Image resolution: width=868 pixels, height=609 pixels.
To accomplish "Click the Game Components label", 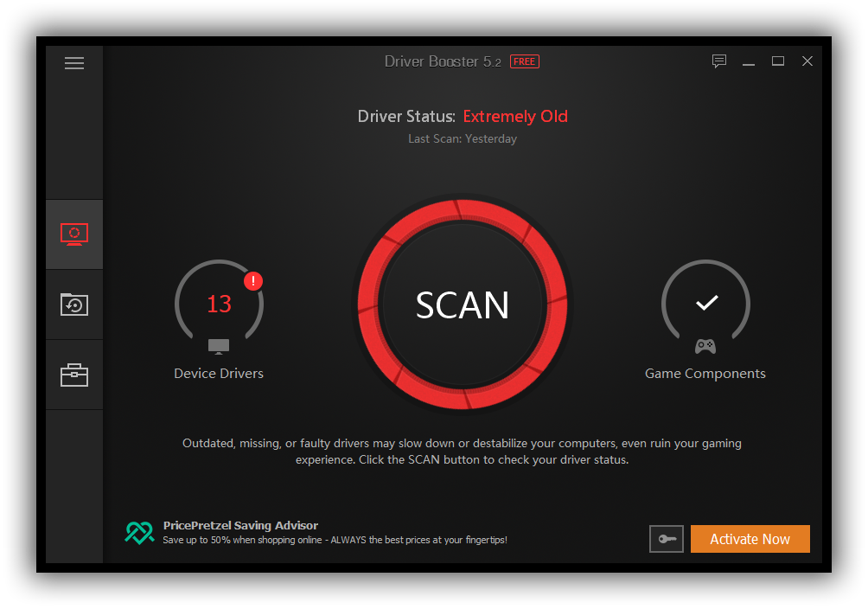I will pyautogui.click(x=705, y=374).
